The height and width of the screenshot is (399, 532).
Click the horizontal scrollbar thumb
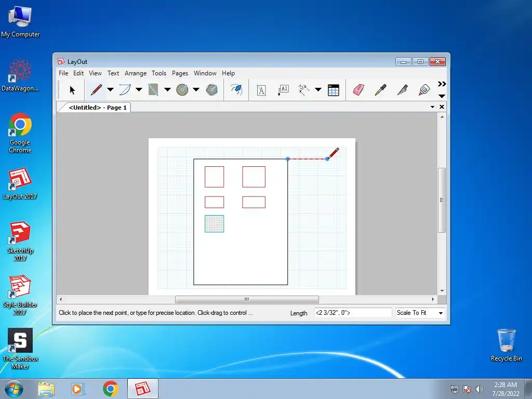tap(247, 299)
